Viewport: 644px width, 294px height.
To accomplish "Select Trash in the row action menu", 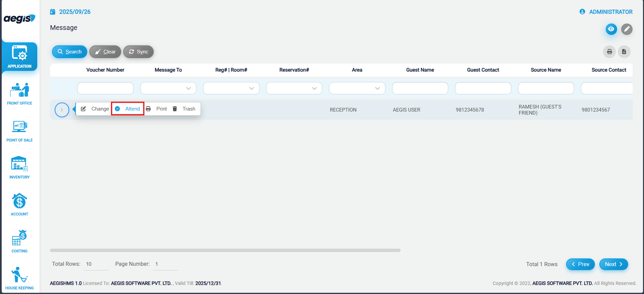I will [184, 109].
